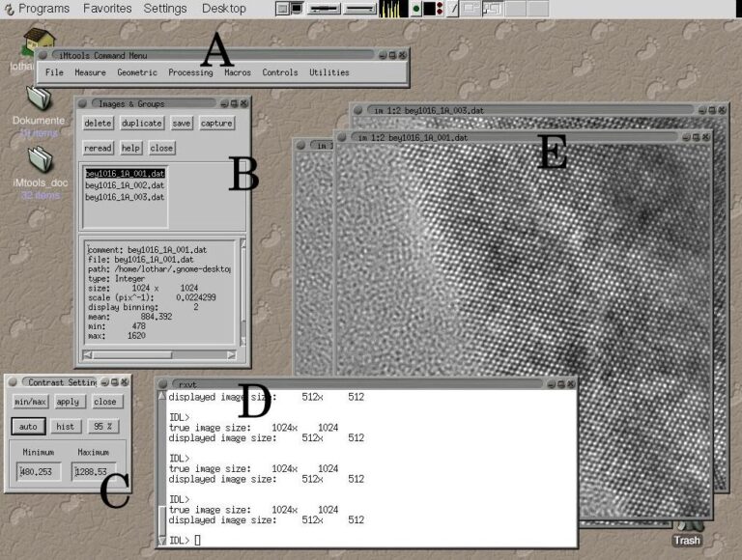Open the Measure dropdown menu

90,72
